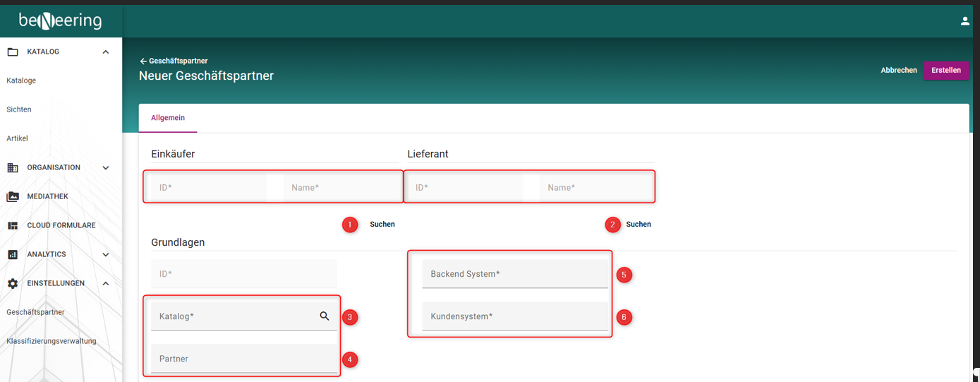Go back using Geschäftspartner arrow link
The width and height of the screenshot is (980, 382).
[x=174, y=61]
